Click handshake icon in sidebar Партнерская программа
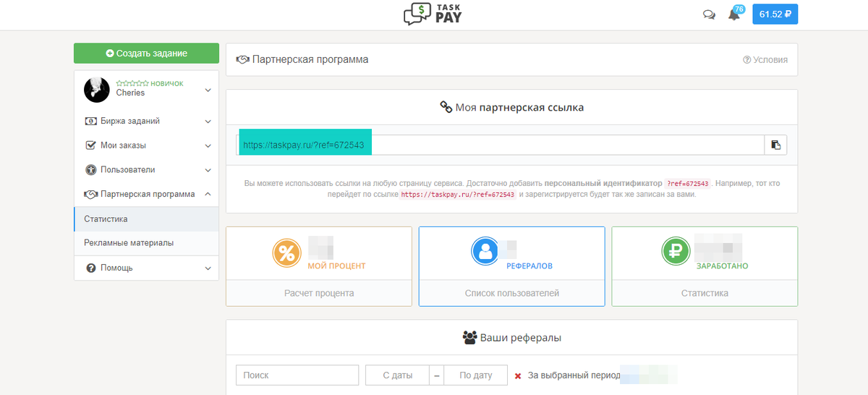Screen dimensions: 868x395 (91, 195)
